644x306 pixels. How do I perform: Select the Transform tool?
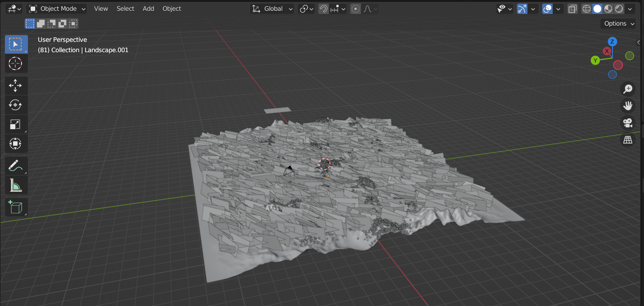pos(16,144)
